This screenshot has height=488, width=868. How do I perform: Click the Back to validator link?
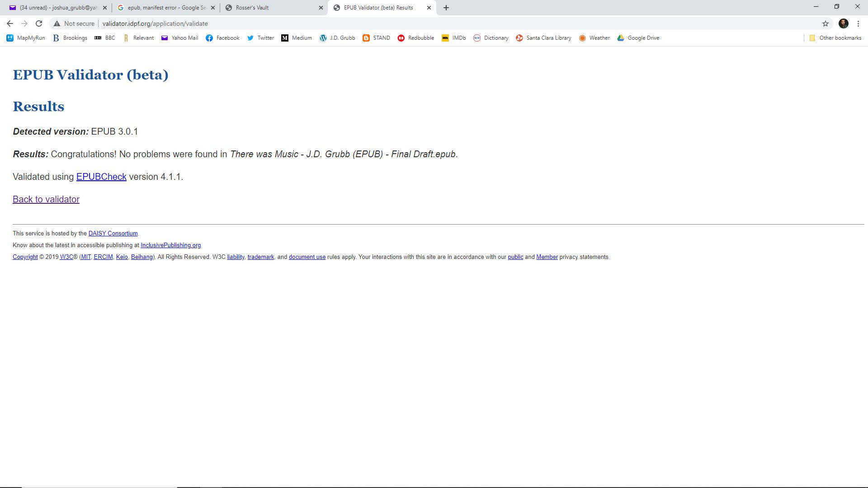coord(46,199)
